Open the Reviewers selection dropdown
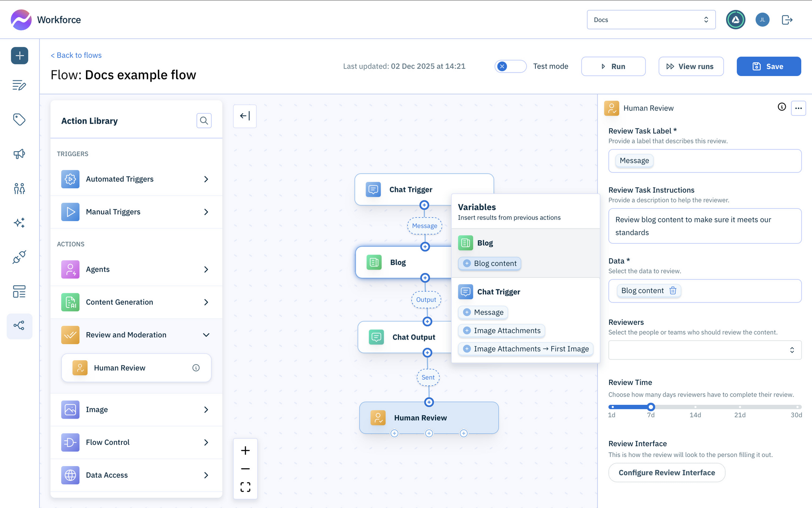The width and height of the screenshot is (812, 508). pyautogui.click(x=705, y=350)
